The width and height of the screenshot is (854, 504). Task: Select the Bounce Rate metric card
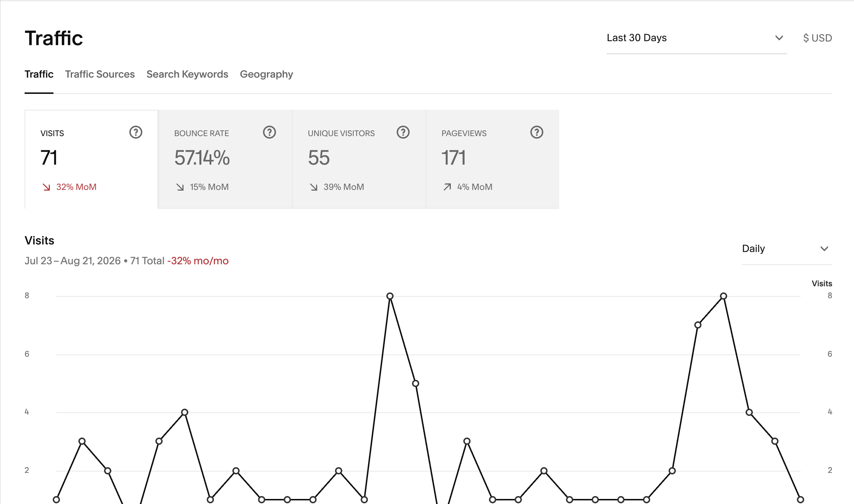coord(225,159)
